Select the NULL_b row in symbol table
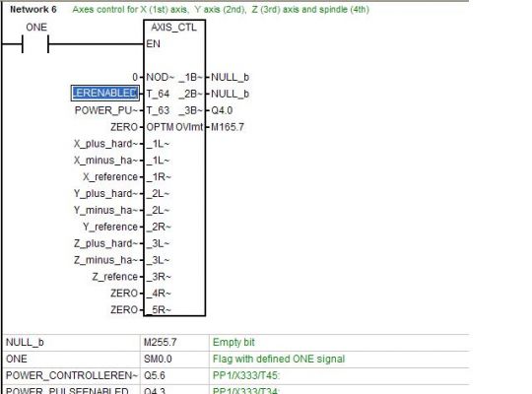Screen dimensions: 532x394 235,343
